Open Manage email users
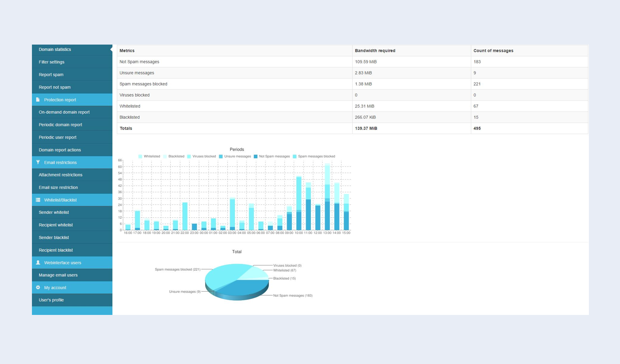 (x=72, y=275)
